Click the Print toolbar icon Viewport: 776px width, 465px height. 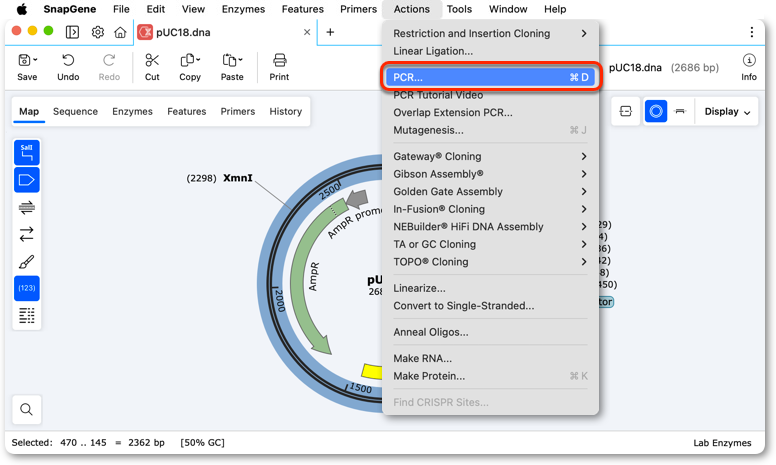280,60
